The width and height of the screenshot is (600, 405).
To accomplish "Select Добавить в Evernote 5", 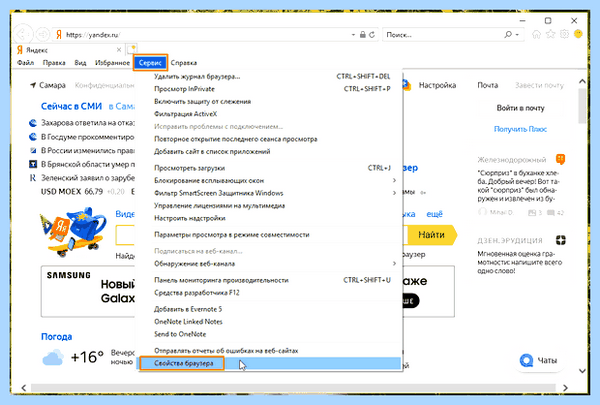I will pyautogui.click(x=270, y=309).
